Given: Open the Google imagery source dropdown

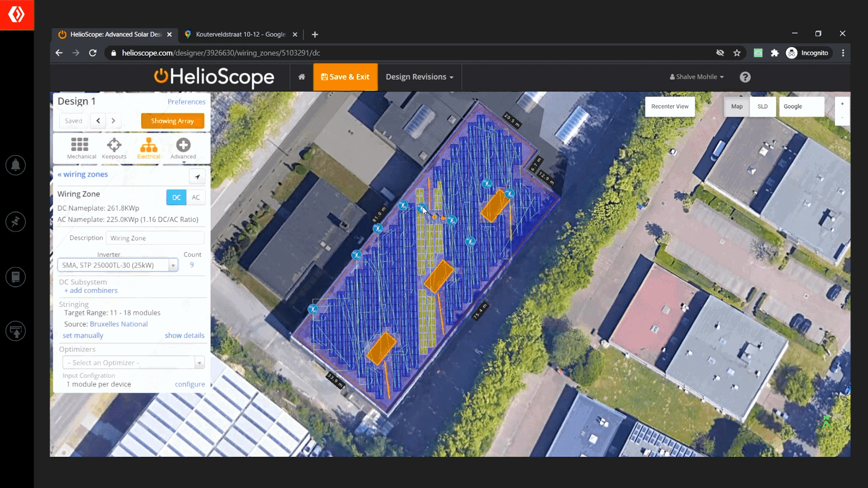Looking at the screenshot, I should point(801,106).
